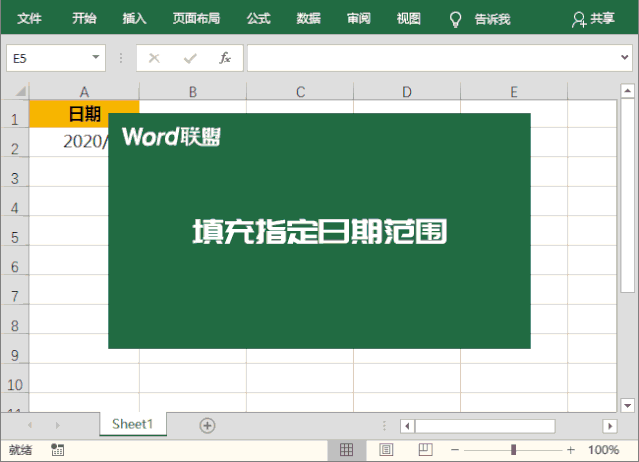Add a new sheet with plus icon
The width and height of the screenshot is (639, 462).
(x=207, y=425)
